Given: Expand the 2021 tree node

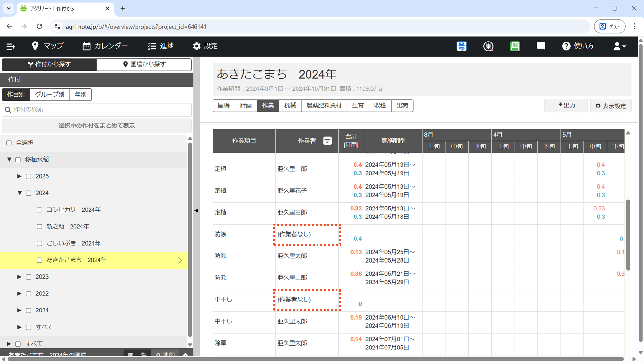Looking at the screenshot, I should point(19,310).
